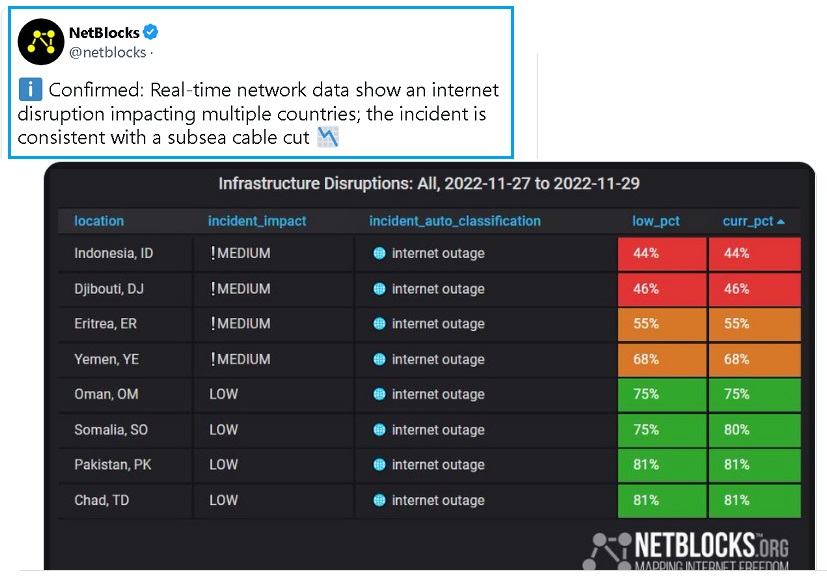This screenshot has height=577, width=827.
Task: Click the green 80% cell for Somalia
Action: [x=754, y=430]
